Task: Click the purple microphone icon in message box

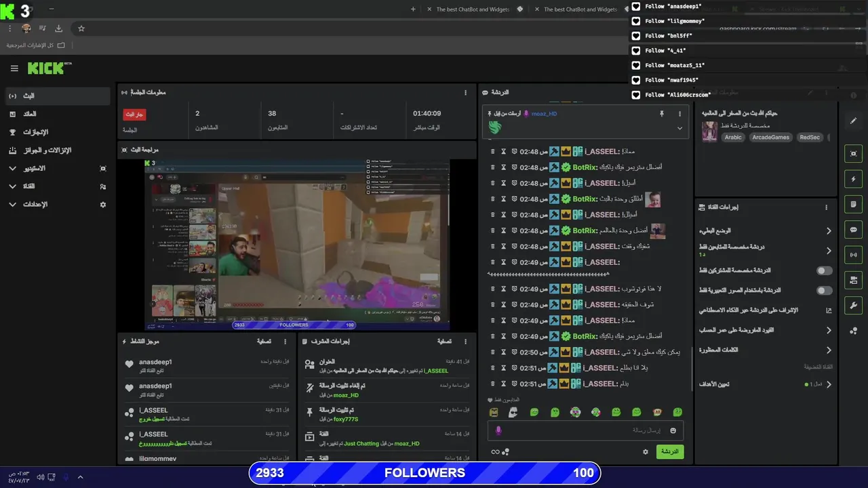Action: [498, 430]
